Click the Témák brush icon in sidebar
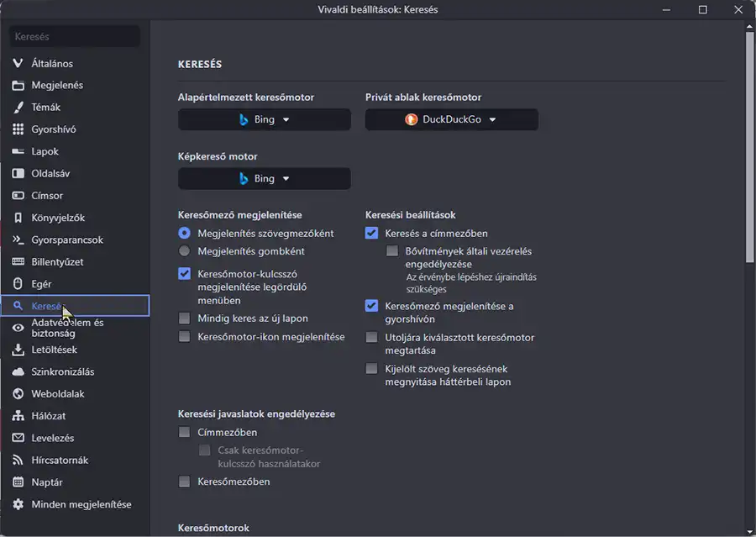 point(18,108)
